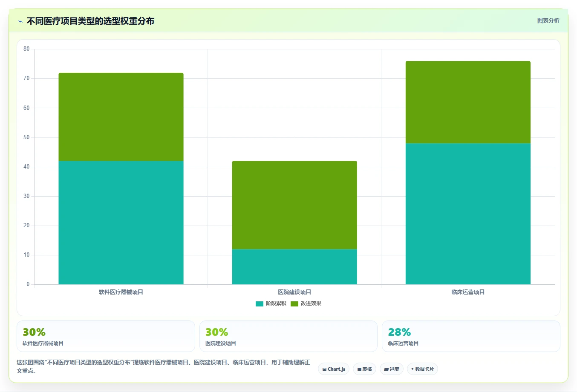Click the y-axis value 80

26,49
